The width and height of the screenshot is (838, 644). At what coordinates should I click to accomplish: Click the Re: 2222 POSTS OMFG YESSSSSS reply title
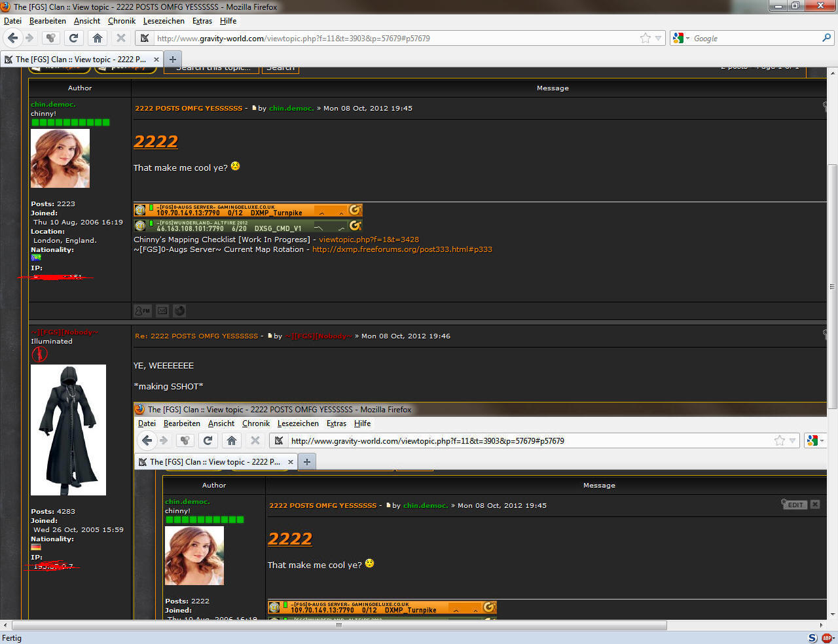pyautogui.click(x=196, y=336)
